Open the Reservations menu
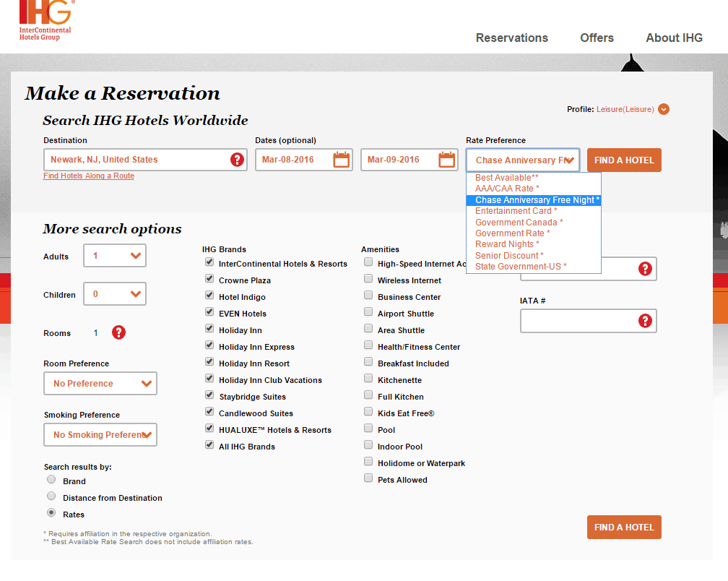This screenshot has height=581, width=728. (511, 38)
